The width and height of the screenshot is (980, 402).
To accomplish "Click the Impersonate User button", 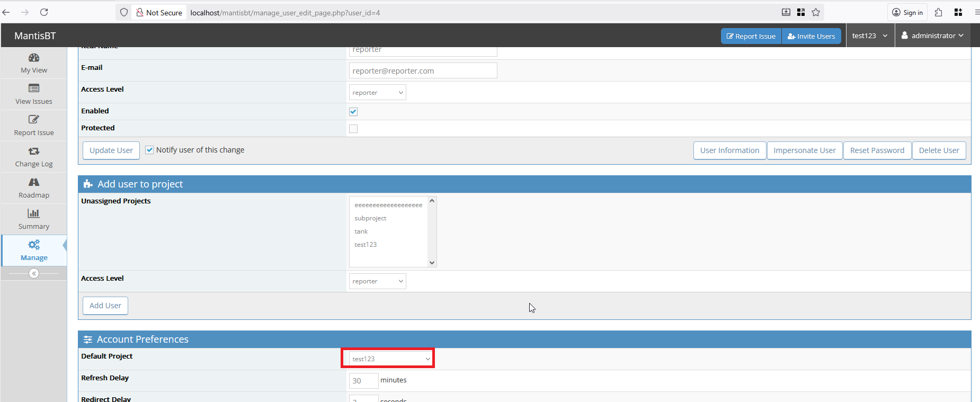I will [x=804, y=150].
